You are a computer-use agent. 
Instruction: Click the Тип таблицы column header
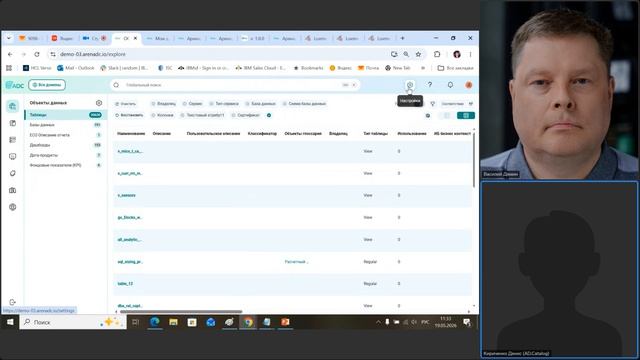[x=376, y=133]
